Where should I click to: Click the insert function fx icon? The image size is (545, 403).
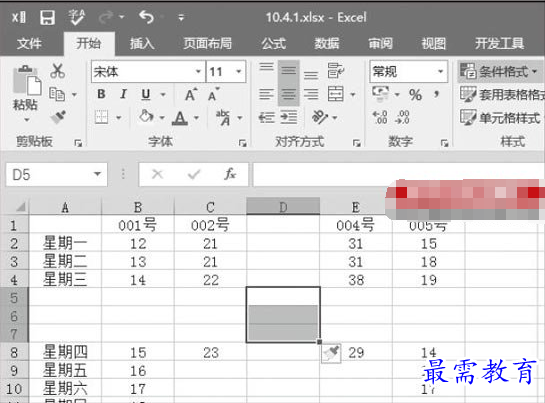click(x=230, y=174)
